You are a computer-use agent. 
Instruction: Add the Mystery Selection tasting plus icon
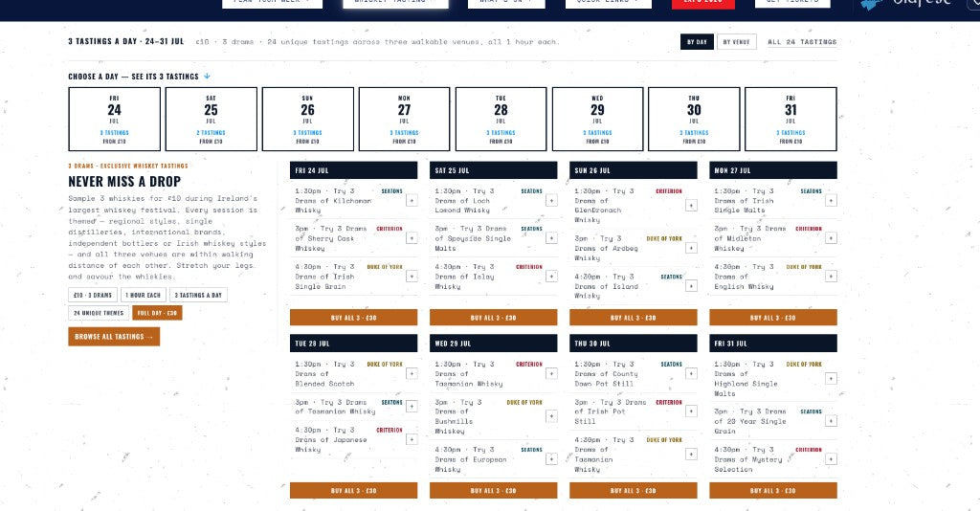click(x=832, y=459)
